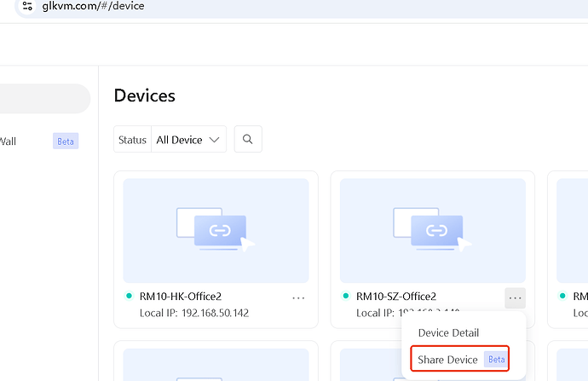Open the RM10-HK-Office2 device preview thumbnail
Image resolution: width=588 pixels, height=381 pixels.
tap(216, 230)
